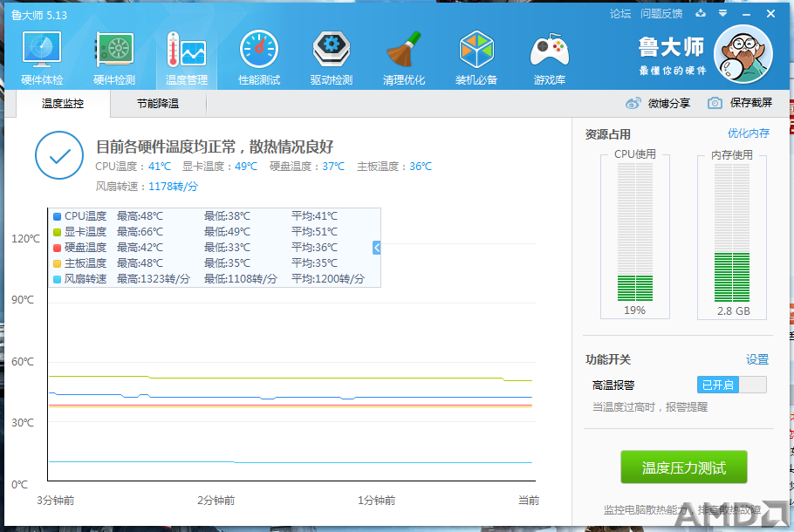Switch to the 温度监控 tab
The image size is (794, 532).
point(63,104)
